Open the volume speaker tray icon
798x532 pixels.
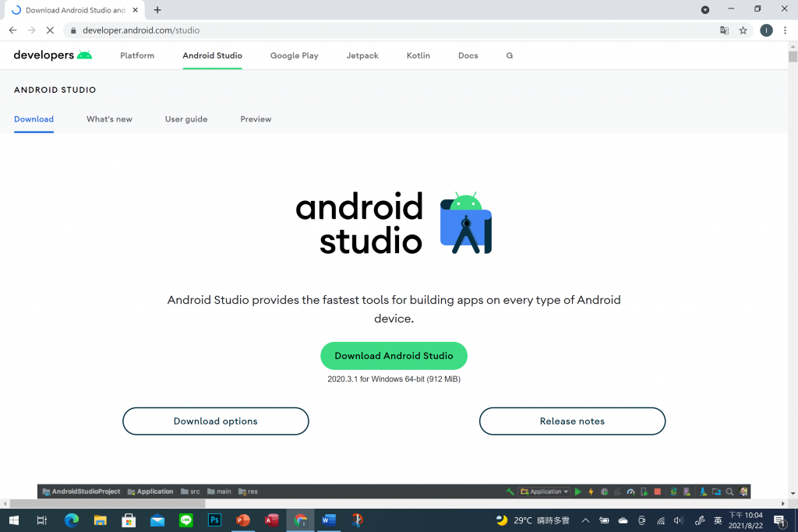click(x=679, y=520)
